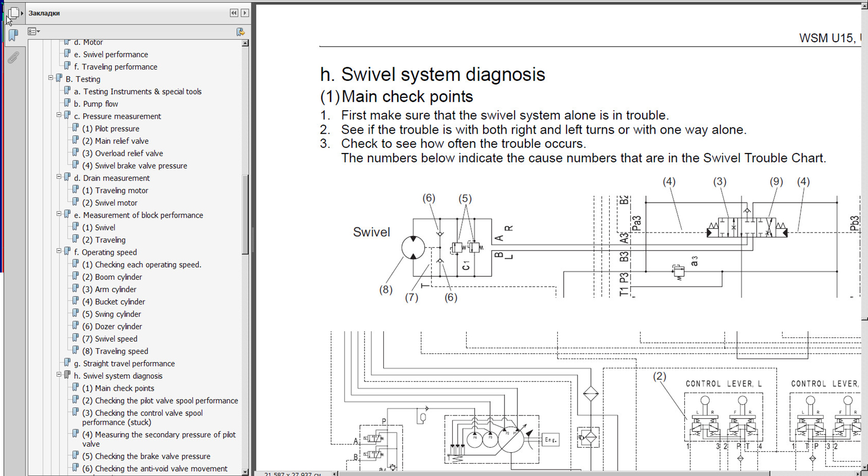
Task: Collapse the B. Testing bookmark group
Action: (51, 79)
